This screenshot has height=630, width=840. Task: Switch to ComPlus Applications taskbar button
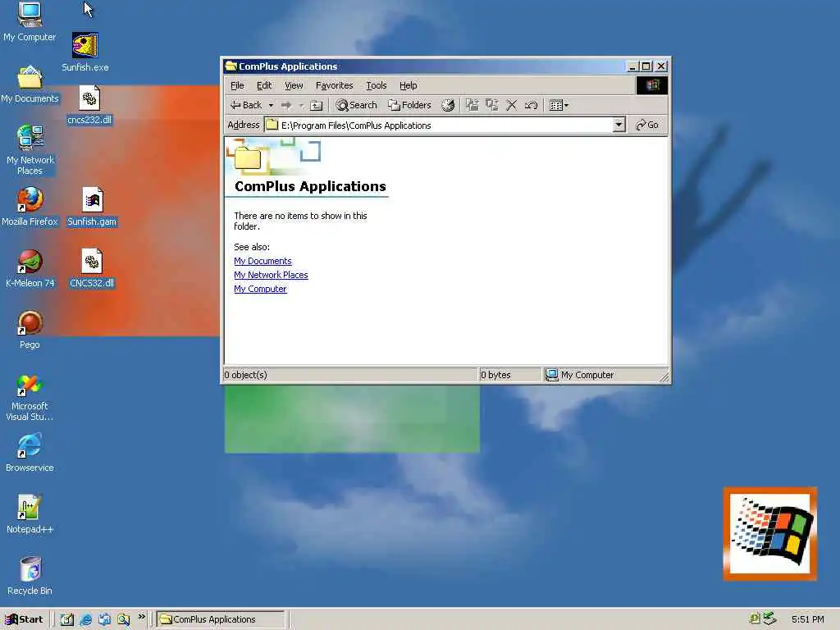pos(221,619)
